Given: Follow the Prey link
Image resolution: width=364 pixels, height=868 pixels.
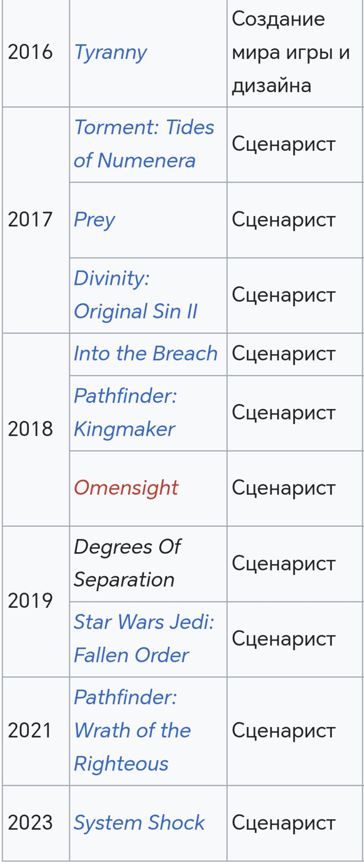Looking at the screenshot, I should 94,220.
